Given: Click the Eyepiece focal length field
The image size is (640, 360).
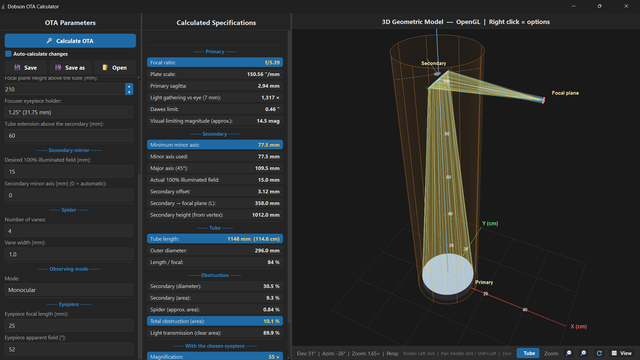Looking at the screenshot, I should 69,325.
